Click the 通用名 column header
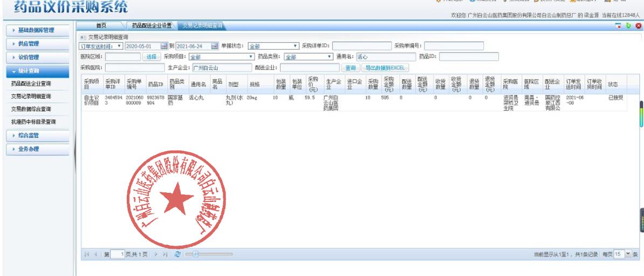The image size is (644, 276). [x=198, y=84]
